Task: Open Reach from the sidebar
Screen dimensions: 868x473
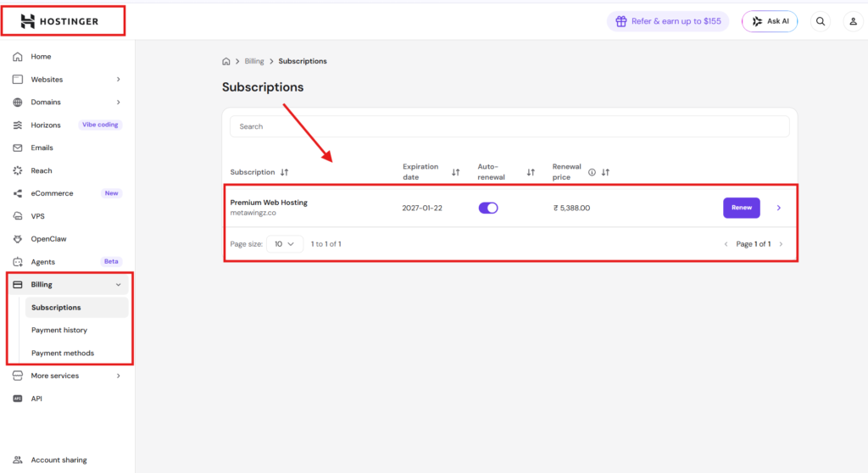Action: click(x=42, y=170)
